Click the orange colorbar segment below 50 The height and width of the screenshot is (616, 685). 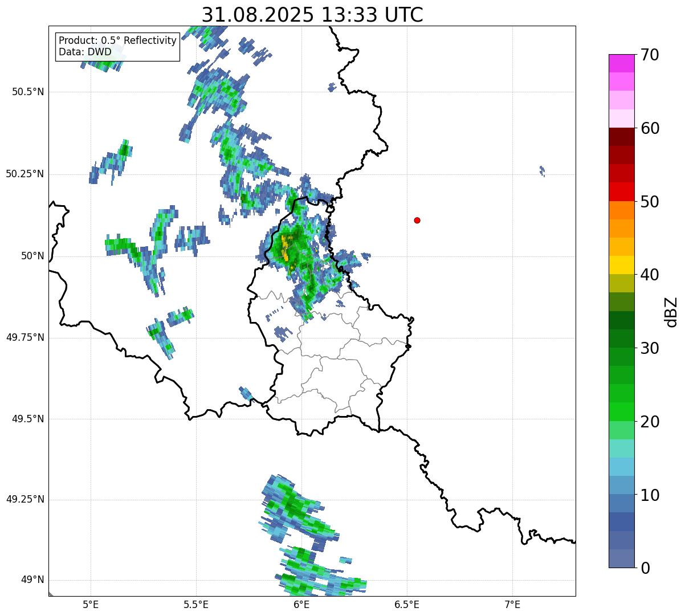[x=622, y=210]
